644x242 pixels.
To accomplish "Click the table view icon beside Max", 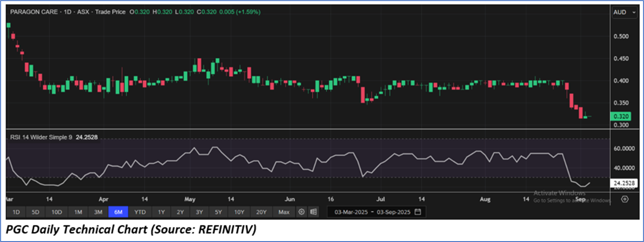I will [313, 212].
